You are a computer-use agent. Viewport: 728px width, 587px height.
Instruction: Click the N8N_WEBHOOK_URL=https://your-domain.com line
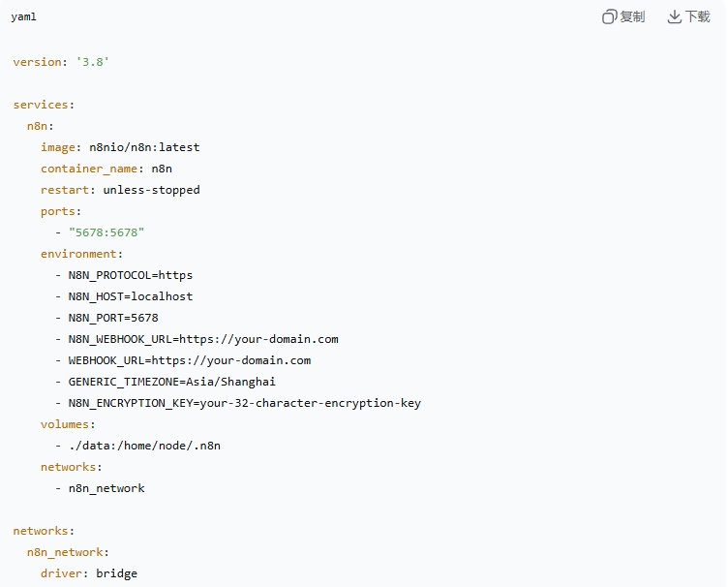point(197,339)
